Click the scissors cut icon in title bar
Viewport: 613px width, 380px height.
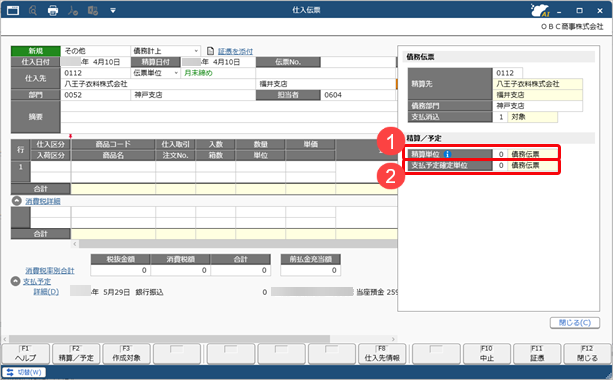pos(73,10)
